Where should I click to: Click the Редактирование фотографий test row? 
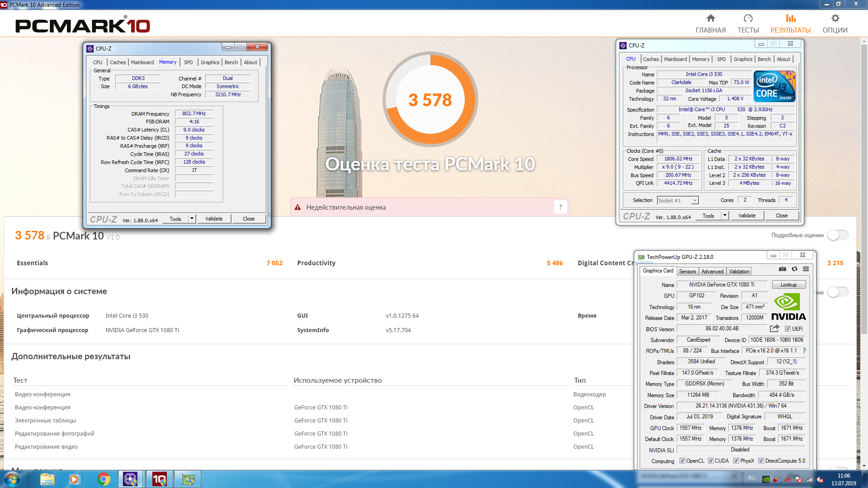click(x=55, y=433)
